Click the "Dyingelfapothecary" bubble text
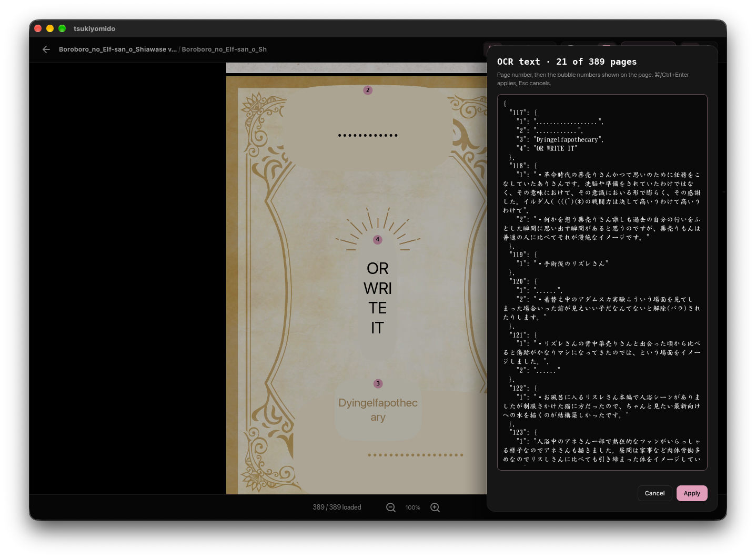Viewport: 756px width, 559px height. click(x=378, y=410)
